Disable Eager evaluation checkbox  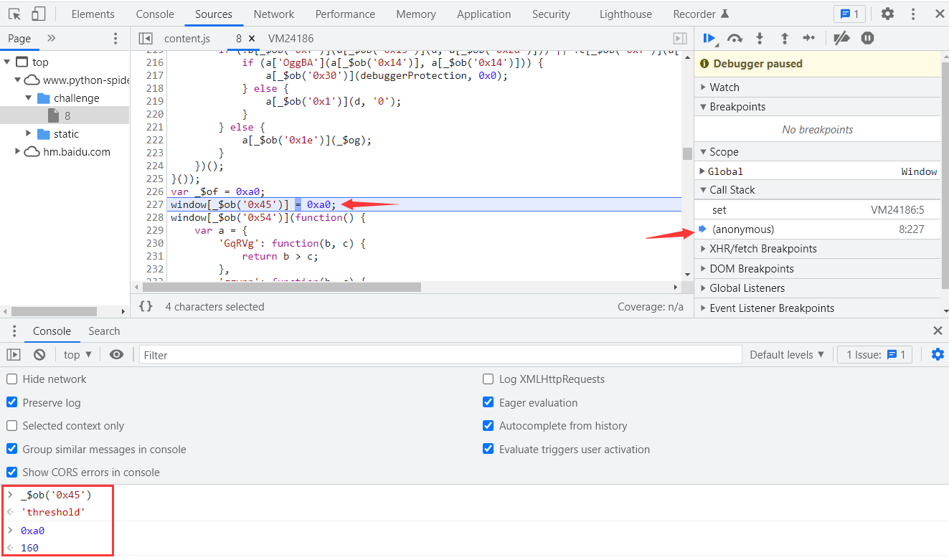[x=488, y=402]
